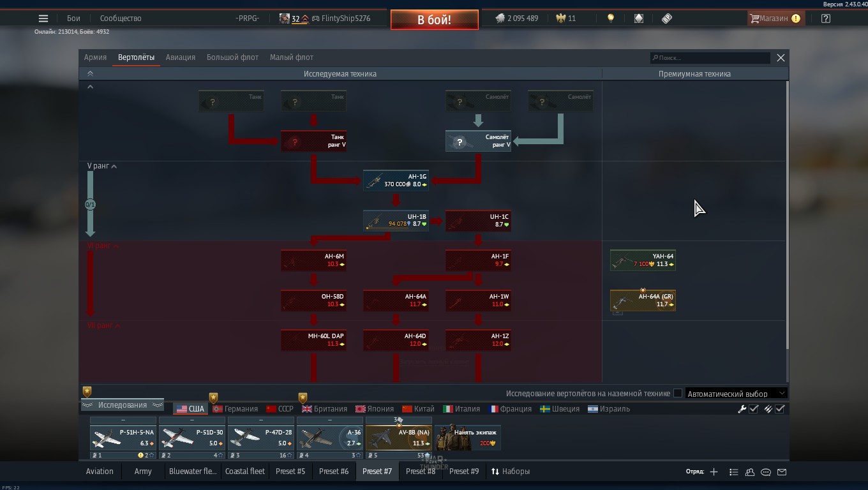Add a squad member with plus icon

[x=714, y=472]
